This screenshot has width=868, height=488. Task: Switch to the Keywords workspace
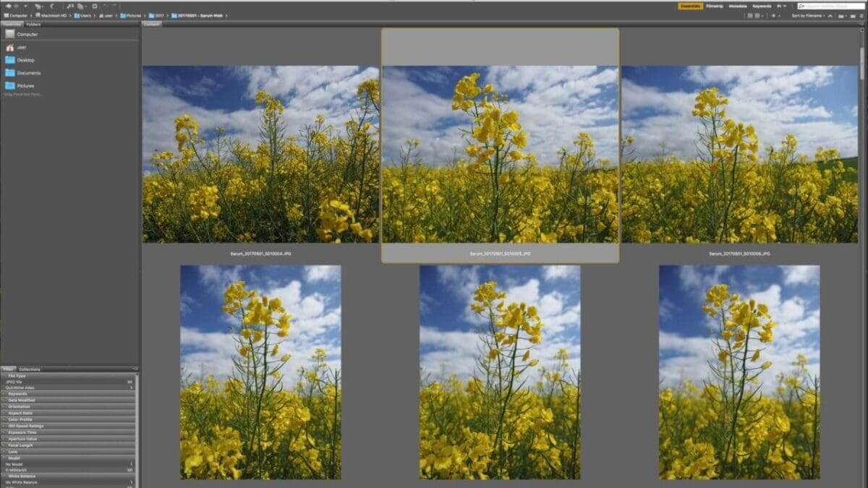[x=762, y=6]
